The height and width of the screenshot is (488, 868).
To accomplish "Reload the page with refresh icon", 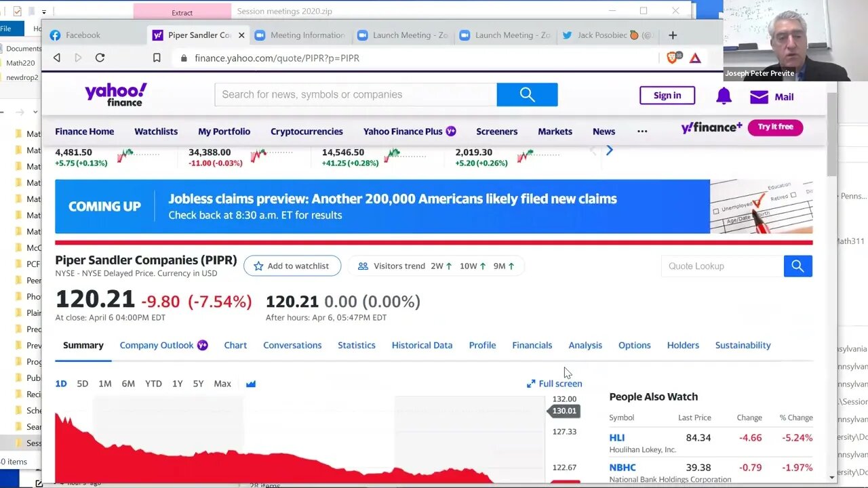I will (100, 58).
